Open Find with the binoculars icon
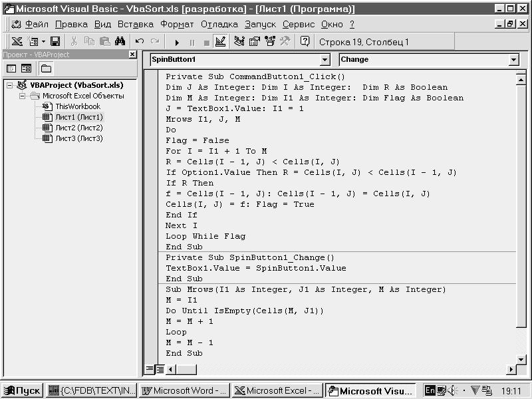 click(x=120, y=42)
